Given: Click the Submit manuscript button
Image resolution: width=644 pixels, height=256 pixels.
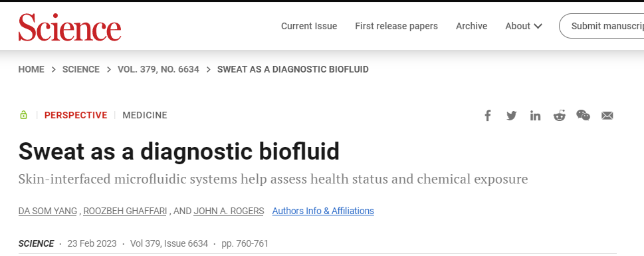Looking at the screenshot, I should (601, 26).
